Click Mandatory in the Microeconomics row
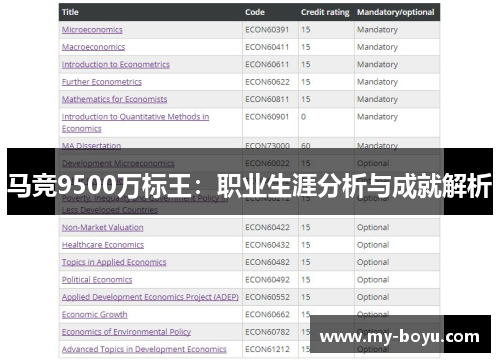500x362 pixels. (377, 30)
